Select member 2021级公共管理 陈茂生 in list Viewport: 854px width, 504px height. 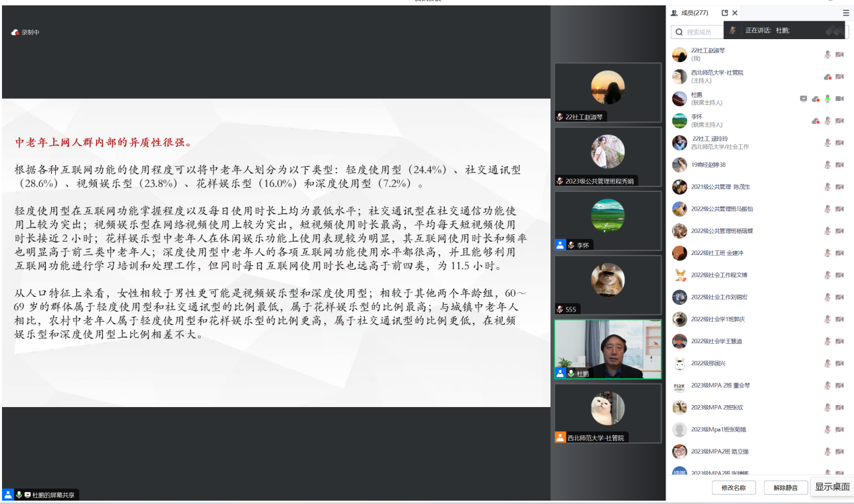click(721, 187)
